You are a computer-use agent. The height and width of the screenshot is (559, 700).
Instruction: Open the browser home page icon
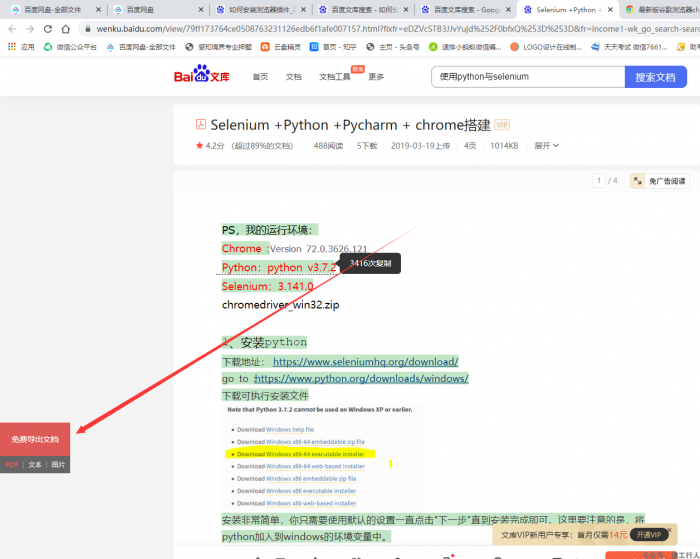tap(66, 29)
